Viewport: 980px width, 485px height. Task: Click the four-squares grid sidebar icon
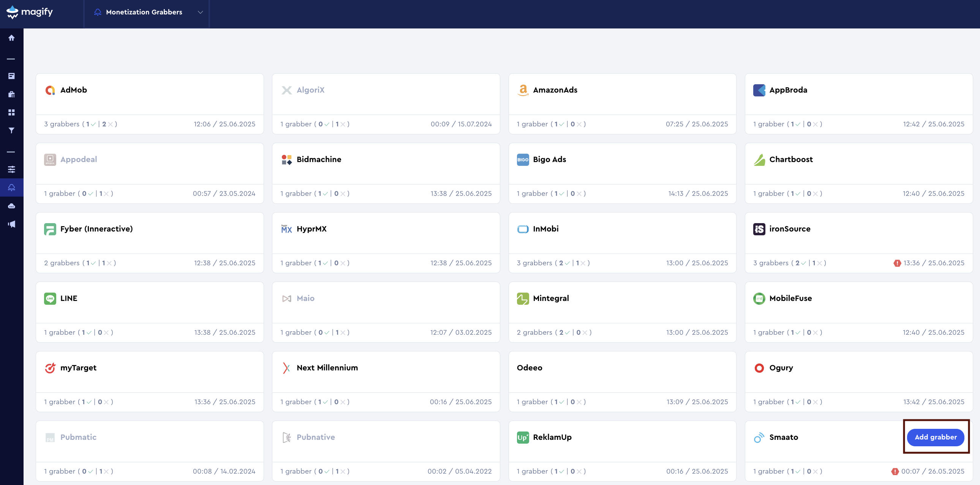click(11, 112)
